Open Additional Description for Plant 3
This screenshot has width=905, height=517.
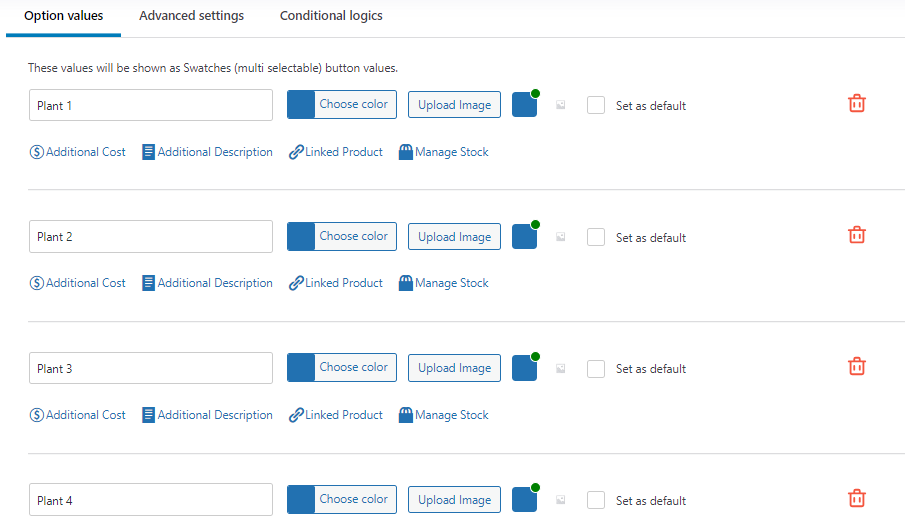(207, 415)
